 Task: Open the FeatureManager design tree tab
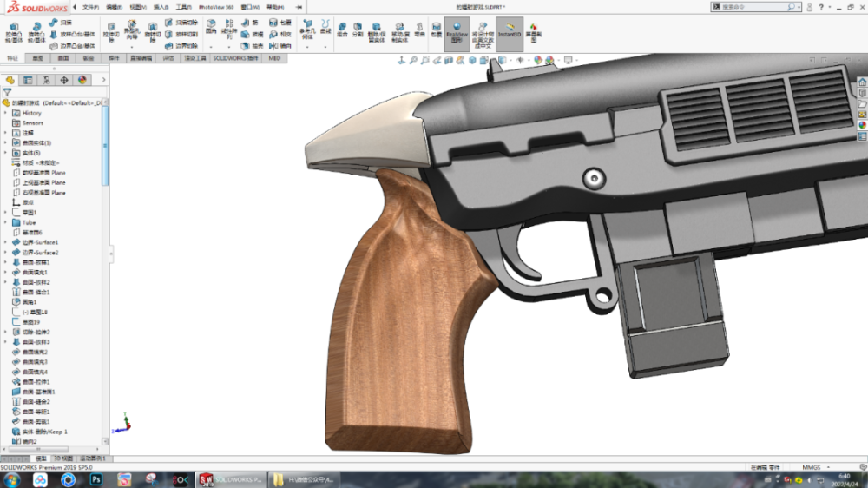tap(10, 80)
